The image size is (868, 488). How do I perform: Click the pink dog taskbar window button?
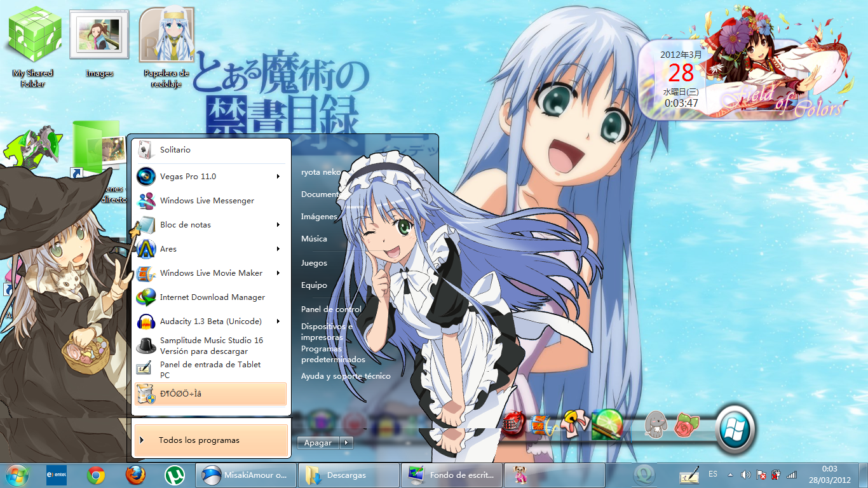point(554,475)
